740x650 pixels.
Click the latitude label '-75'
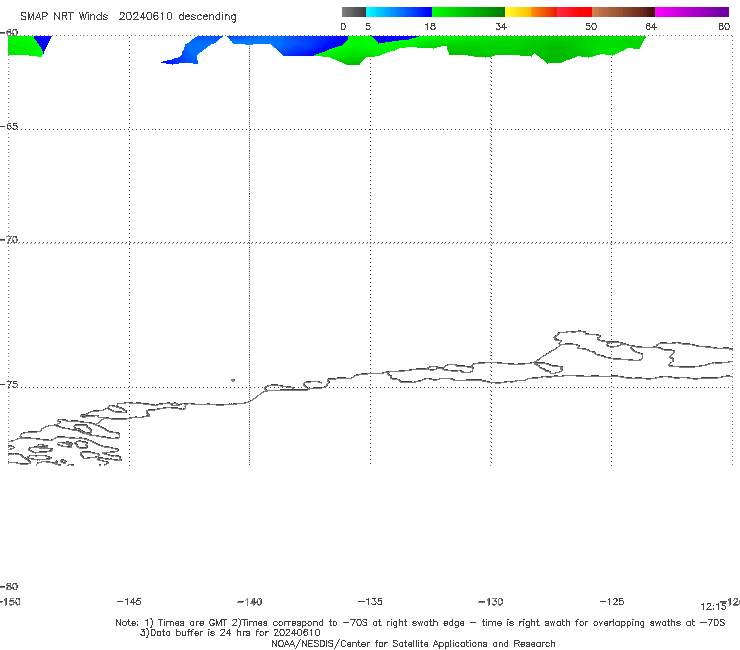point(9,385)
